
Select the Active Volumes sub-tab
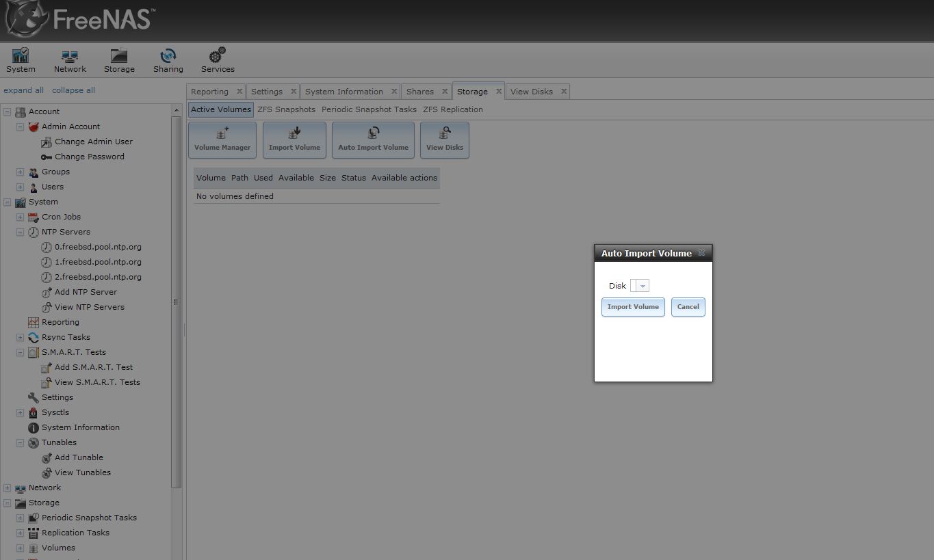tap(221, 109)
